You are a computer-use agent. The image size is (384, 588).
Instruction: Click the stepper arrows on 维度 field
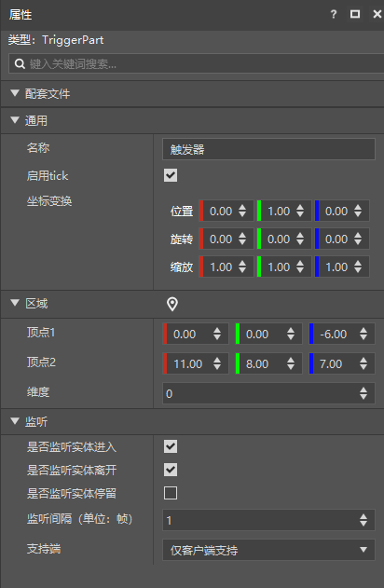[x=363, y=393]
